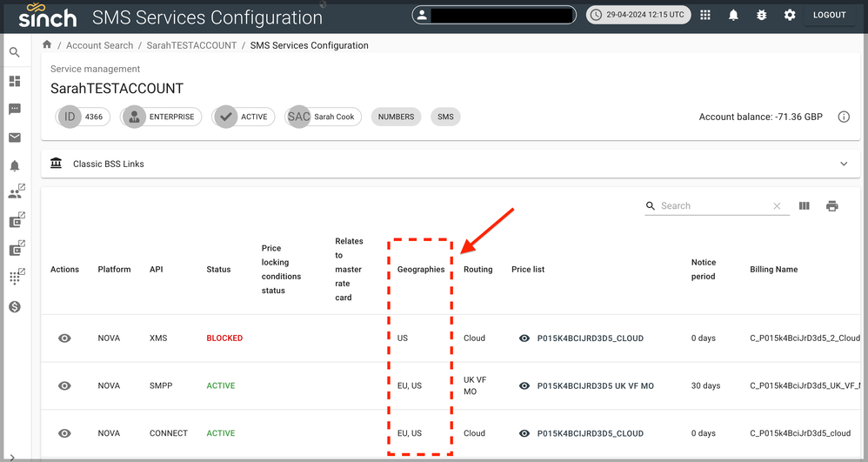Sort by the Geographies column header
The image size is (868, 462).
pyautogui.click(x=421, y=269)
